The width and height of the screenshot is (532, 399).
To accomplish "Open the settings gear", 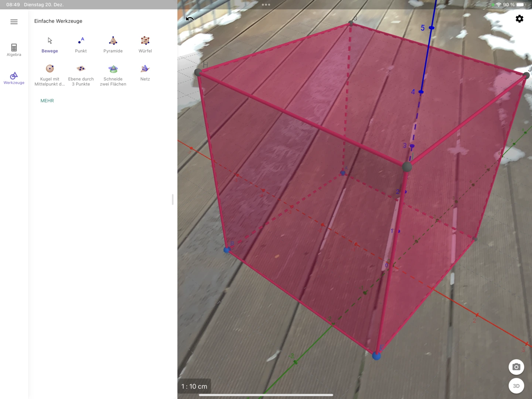I will [519, 18].
